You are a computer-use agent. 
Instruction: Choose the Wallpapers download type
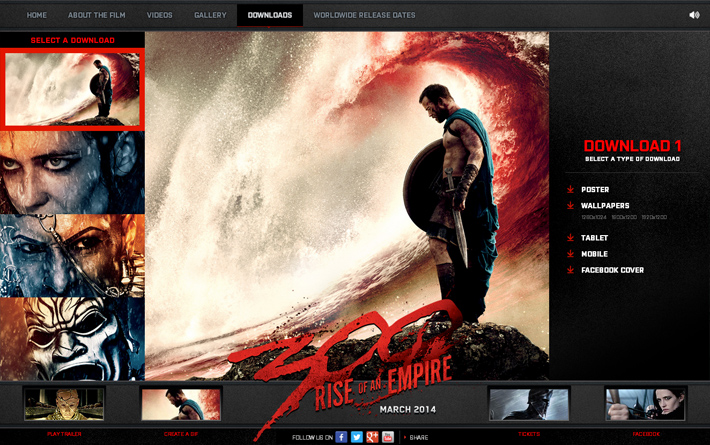605,206
